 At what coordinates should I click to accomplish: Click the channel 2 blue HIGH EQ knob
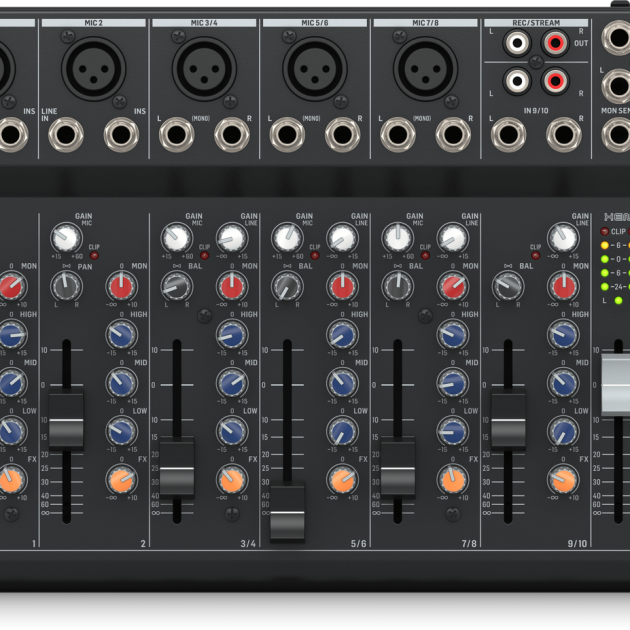(121, 335)
